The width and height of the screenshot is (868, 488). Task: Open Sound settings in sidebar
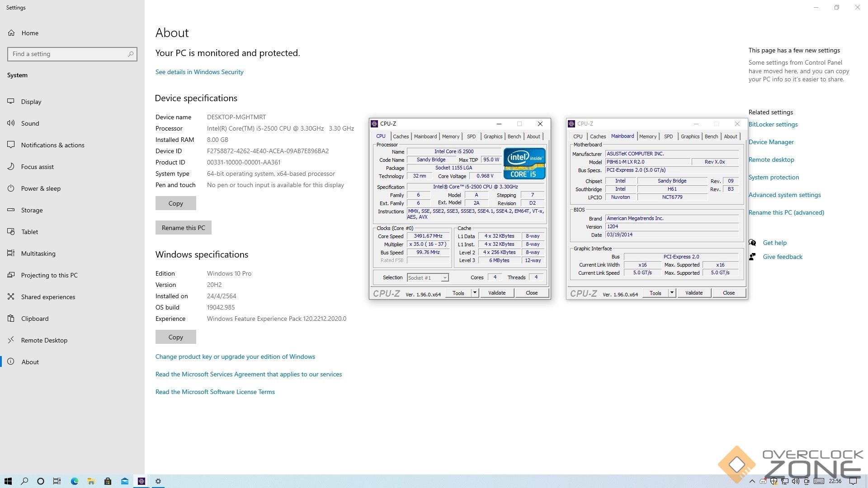30,123
